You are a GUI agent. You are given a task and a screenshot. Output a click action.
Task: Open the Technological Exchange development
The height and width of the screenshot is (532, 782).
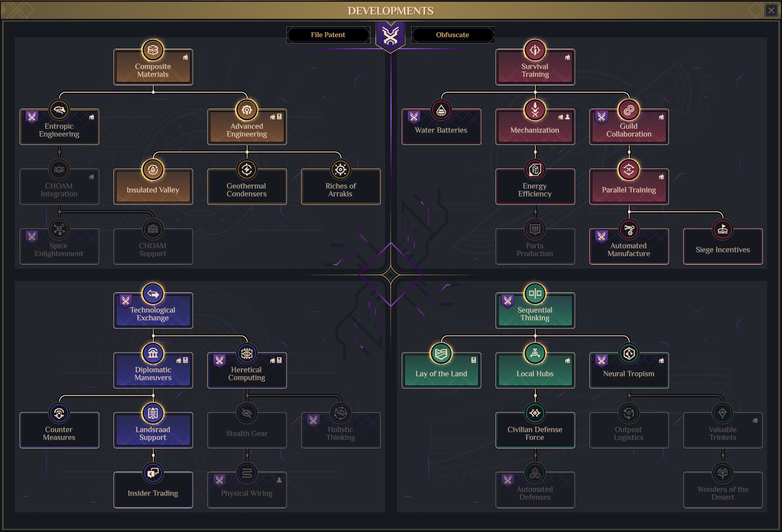(x=153, y=314)
